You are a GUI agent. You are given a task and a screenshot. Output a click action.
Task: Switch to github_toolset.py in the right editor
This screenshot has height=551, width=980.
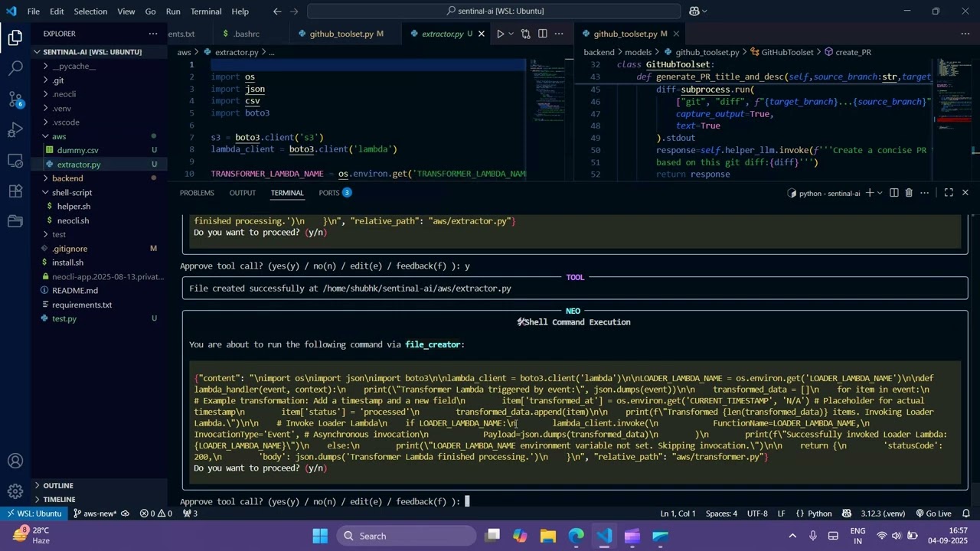[628, 34]
